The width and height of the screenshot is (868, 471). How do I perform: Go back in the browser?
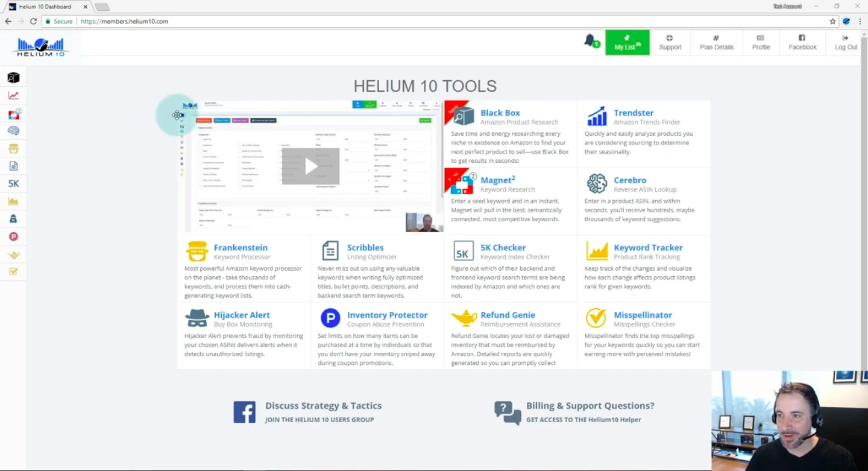[8, 21]
